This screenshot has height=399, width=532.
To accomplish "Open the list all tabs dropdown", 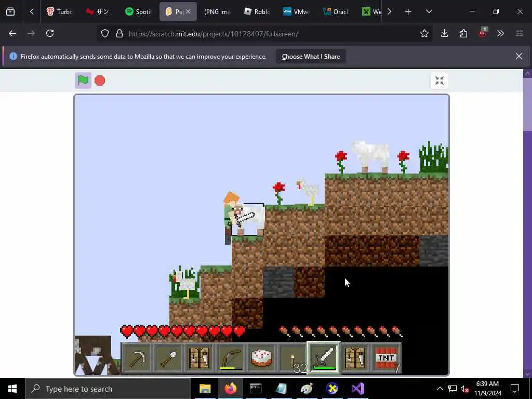I will (429, 11).
